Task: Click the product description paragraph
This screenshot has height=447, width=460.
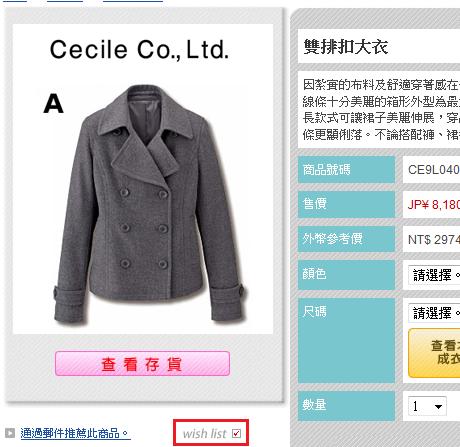Action: coord(381,110)
